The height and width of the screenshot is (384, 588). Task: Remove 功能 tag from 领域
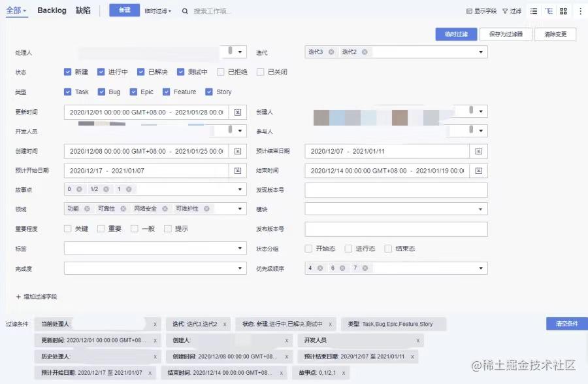87,209
